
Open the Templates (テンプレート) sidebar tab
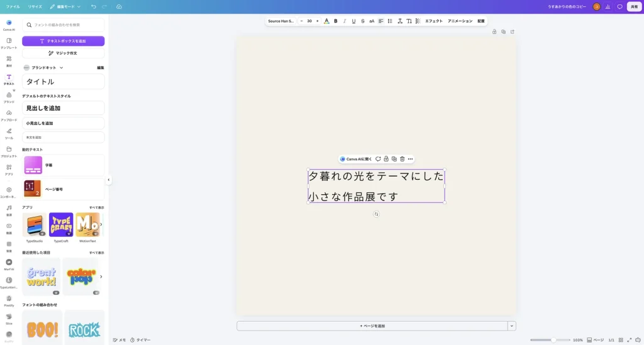coord(9,43)
